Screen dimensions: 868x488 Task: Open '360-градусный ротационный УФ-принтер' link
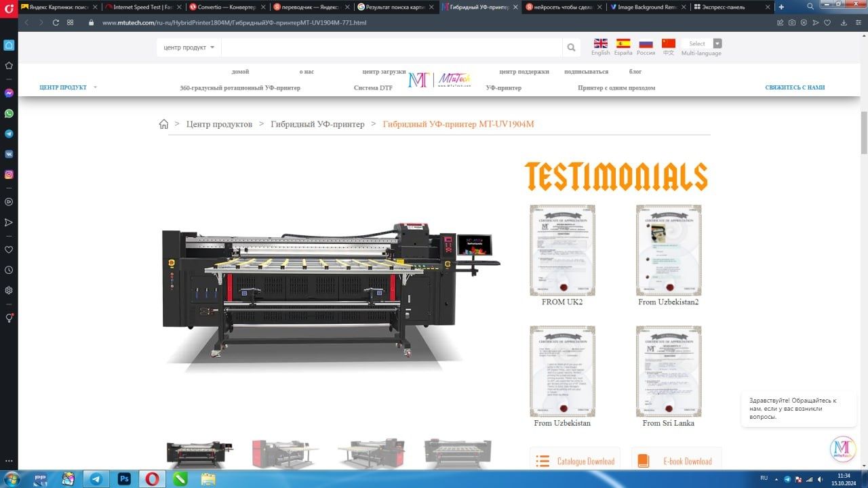(x=240, y=87)
